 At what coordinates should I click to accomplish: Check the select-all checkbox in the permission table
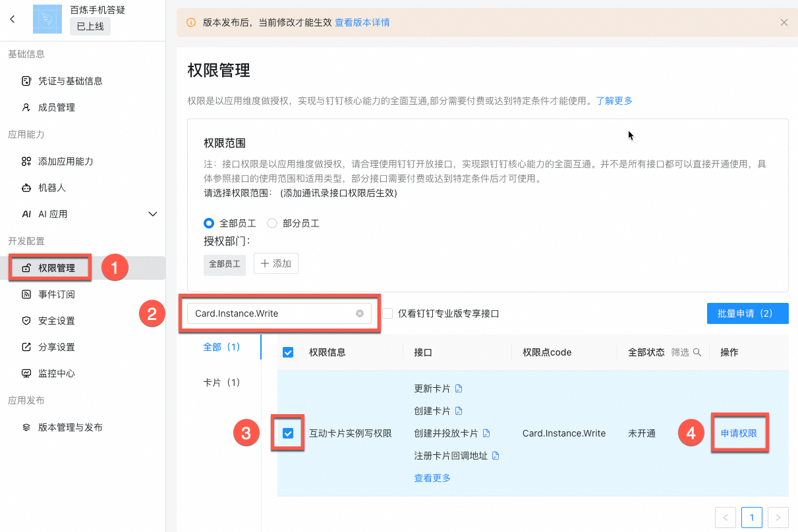pos(288,352)
